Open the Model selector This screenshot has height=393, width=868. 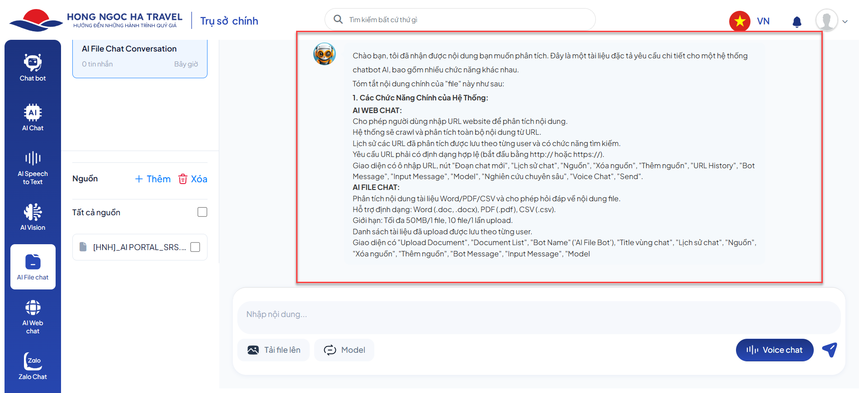[x=344, y=350]
